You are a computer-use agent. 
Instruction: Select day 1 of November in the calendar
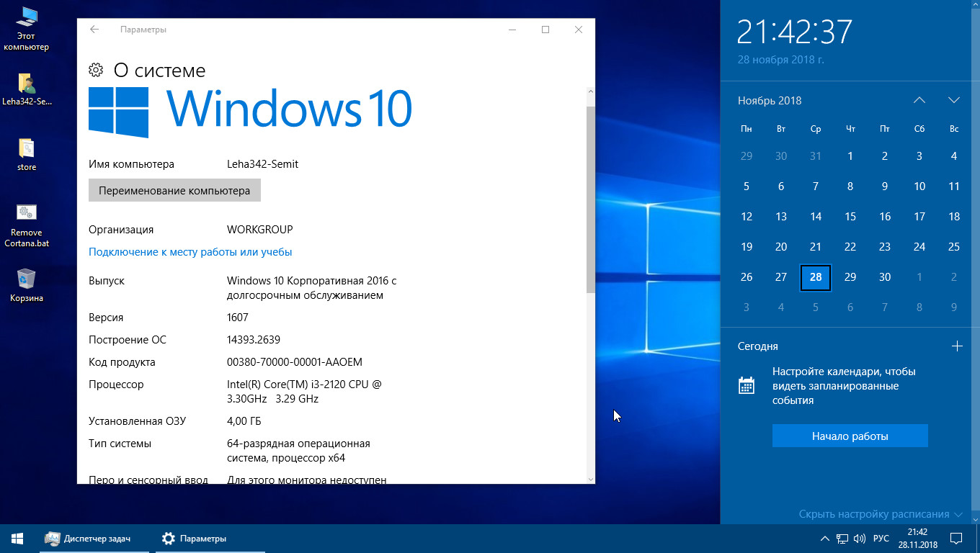tap(850, 156)
